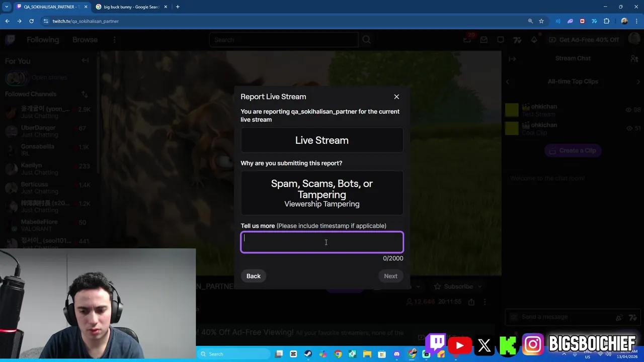The width and height of the screenshot is (644, 362).
Task: Open the Bits diamond icon
Action: tap(534, 40)
